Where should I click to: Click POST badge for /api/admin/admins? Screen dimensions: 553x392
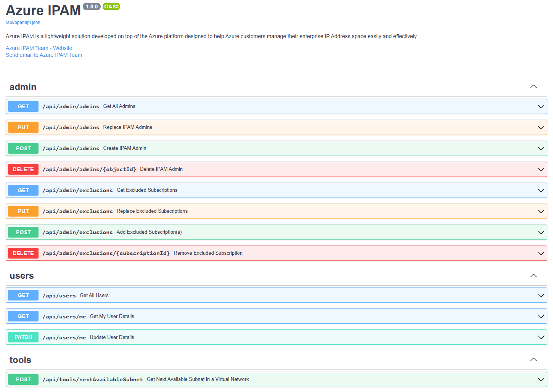pos(23,148)
